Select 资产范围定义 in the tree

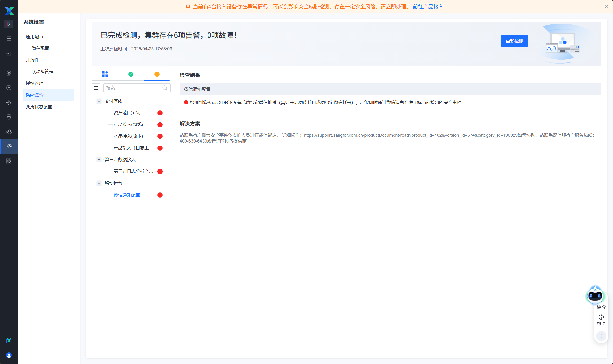point(127,113)
